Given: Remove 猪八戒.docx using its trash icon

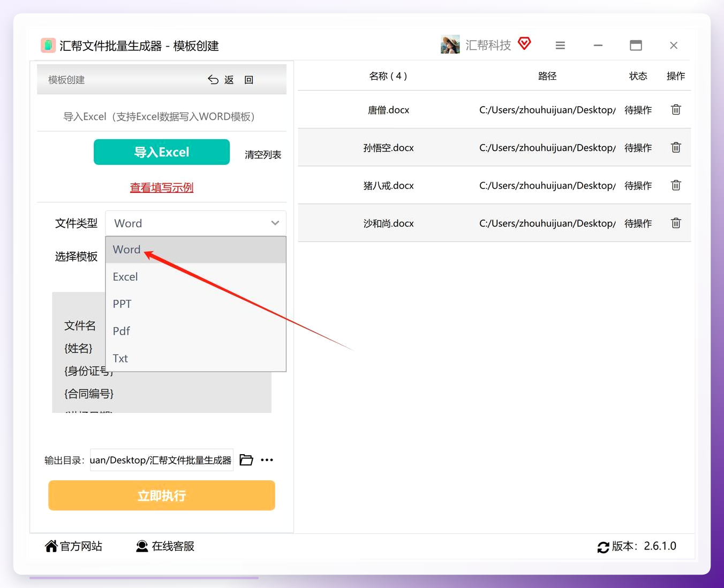Looking at the screenshot, I should [x=676, y=185].
